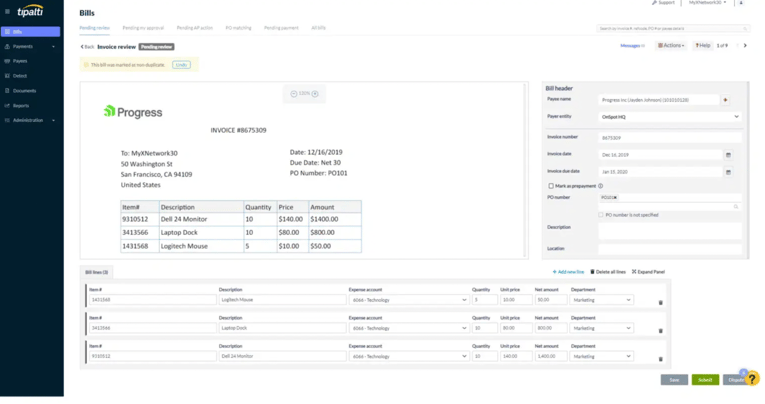The height and width of the screenshot is (404, 765).
Task: Open the All bills tab
Action: (x=318, y=28)
